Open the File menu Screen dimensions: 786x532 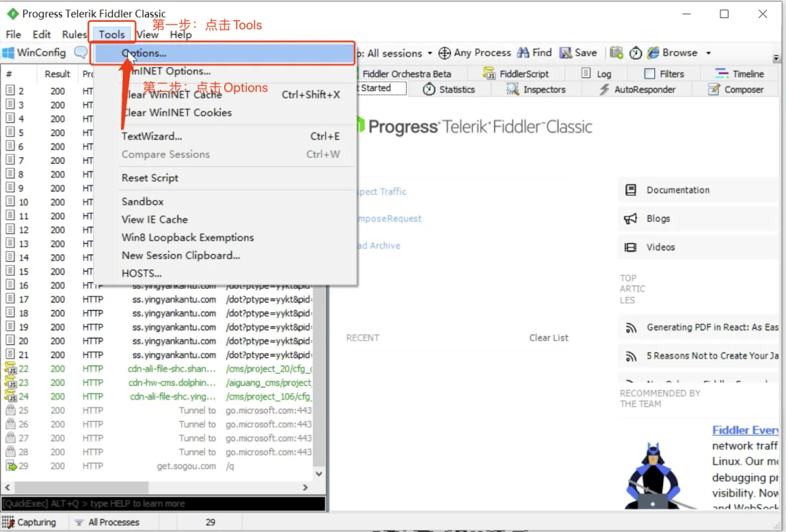click(x=13, y=34)
